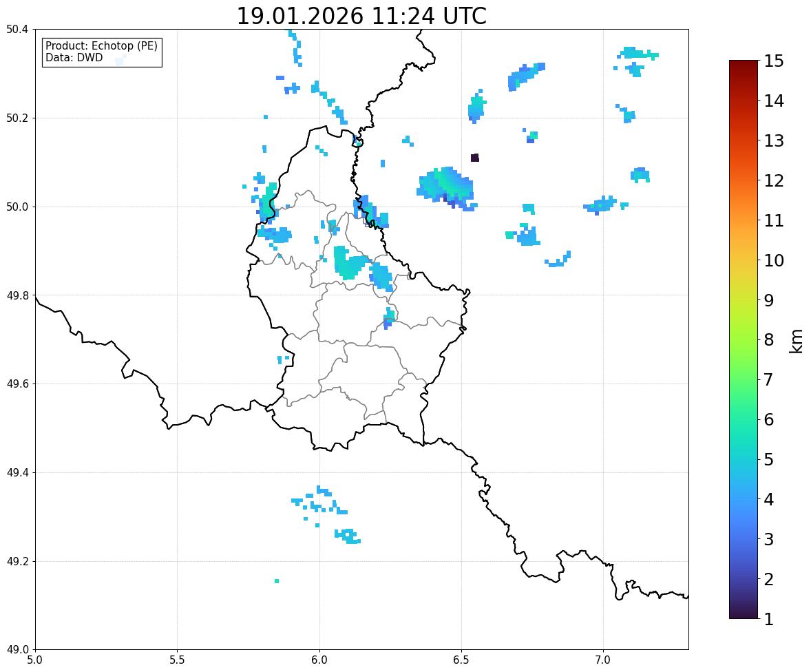Click the 7.0 longitude tick label
The image size is (811, 672).
pos(603,660)
